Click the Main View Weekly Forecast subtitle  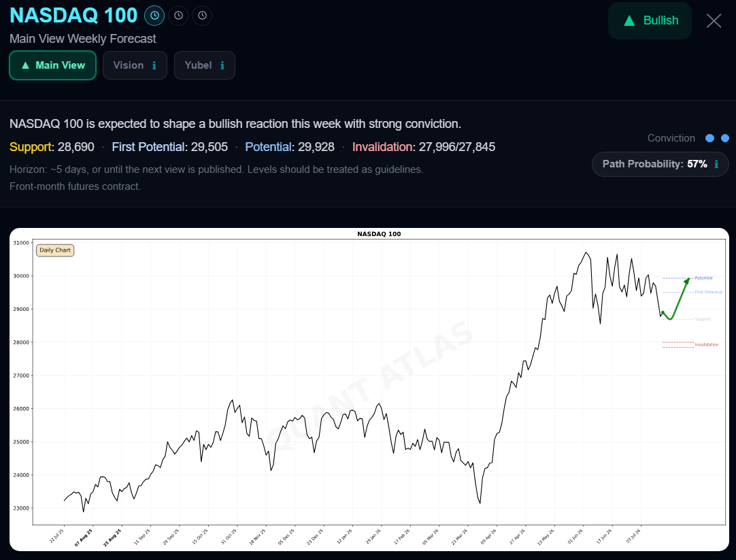click(x=82, y=39)
